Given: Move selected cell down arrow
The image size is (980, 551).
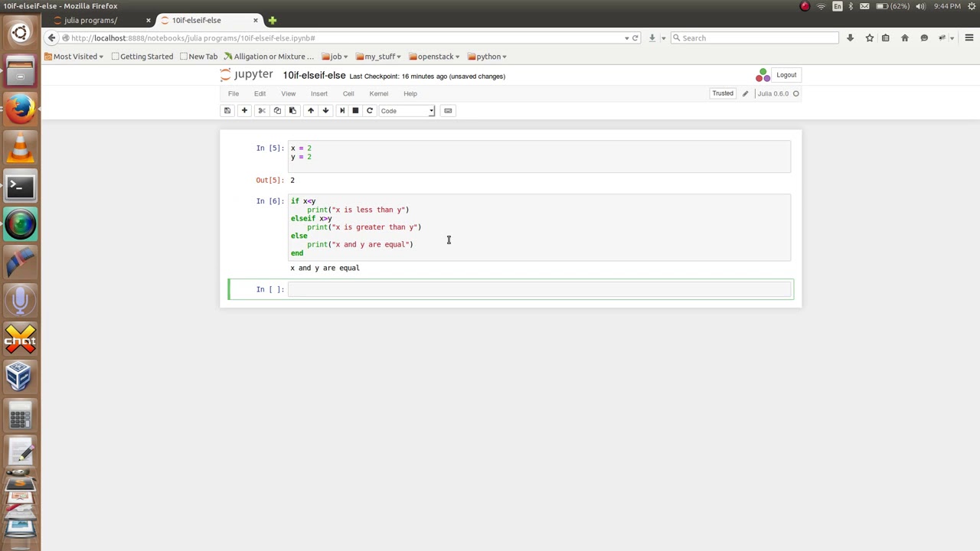Looking at the screenshot, I should 325,111.
